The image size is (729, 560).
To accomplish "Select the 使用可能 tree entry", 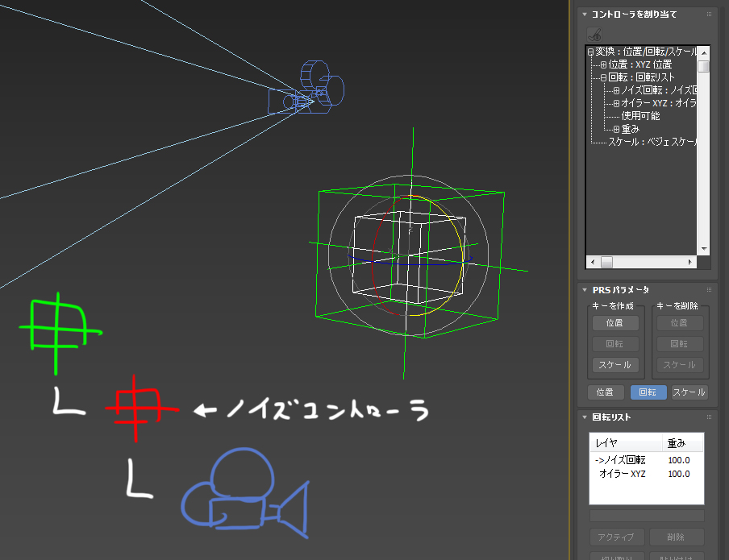I will (x=640, y=116).
